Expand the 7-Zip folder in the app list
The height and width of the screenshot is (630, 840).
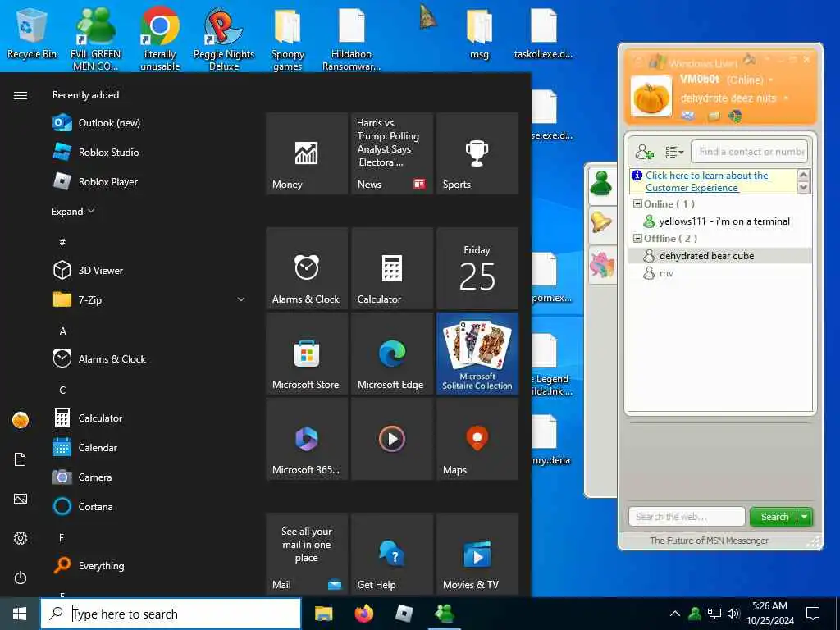241,299
